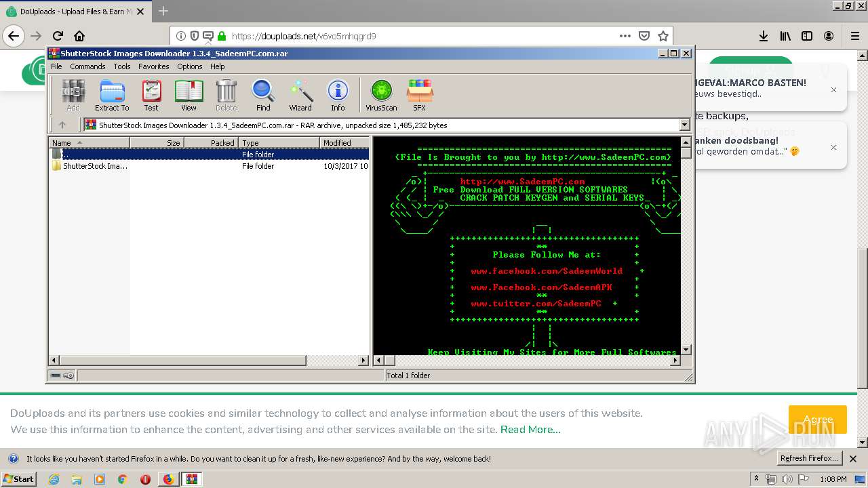Launch the Wizard wand icon
868x488 pixels.
pos(300,95)
